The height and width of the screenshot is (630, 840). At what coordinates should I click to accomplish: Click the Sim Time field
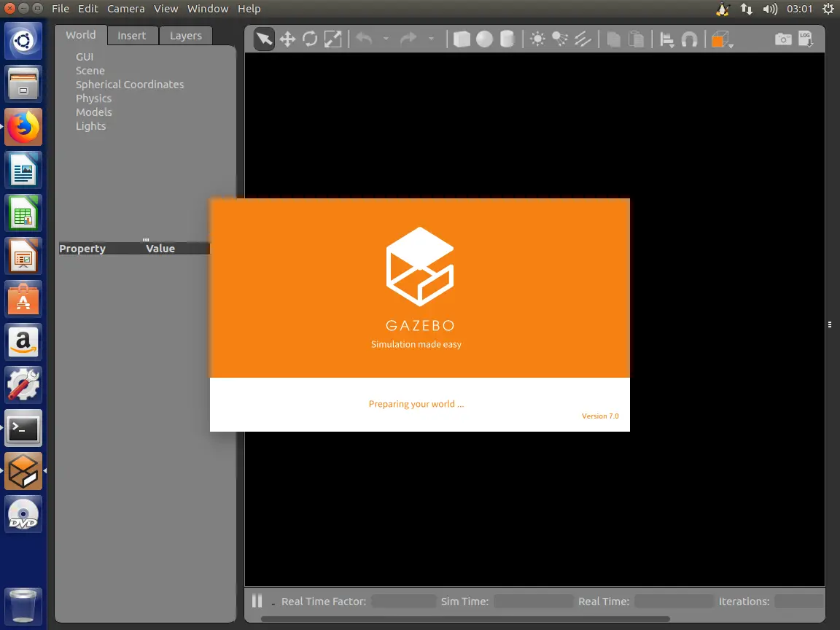tap(533, 601)
